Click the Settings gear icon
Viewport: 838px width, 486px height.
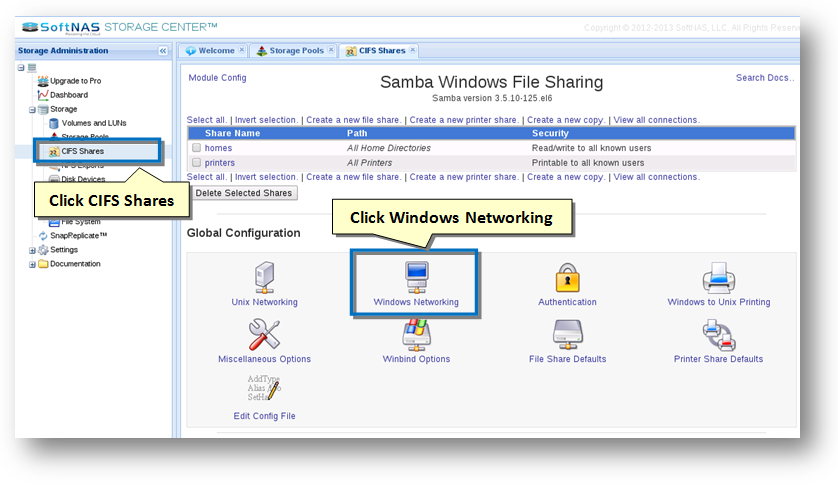[x=43, y=250]
